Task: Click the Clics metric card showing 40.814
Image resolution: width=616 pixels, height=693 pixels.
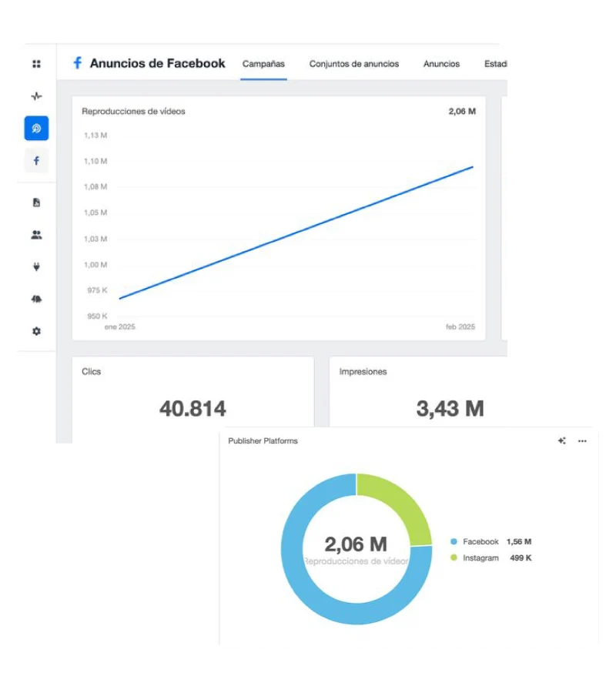Action: (x=192, y=408)
